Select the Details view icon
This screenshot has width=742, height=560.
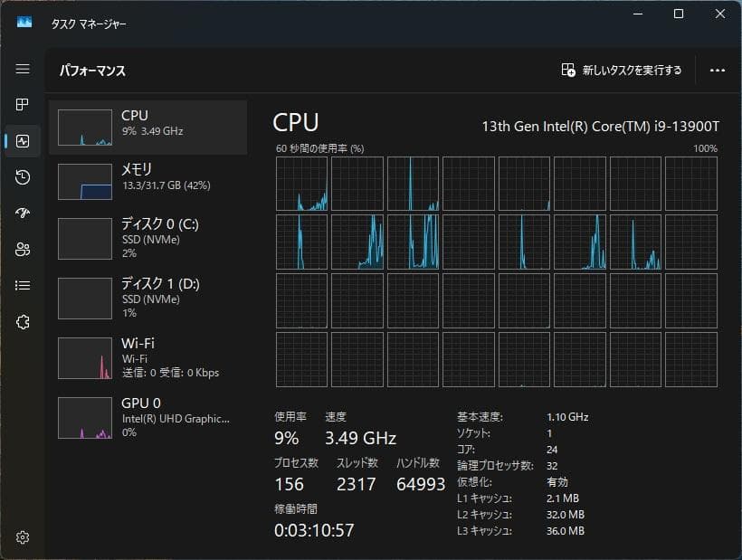click(23, 285)
